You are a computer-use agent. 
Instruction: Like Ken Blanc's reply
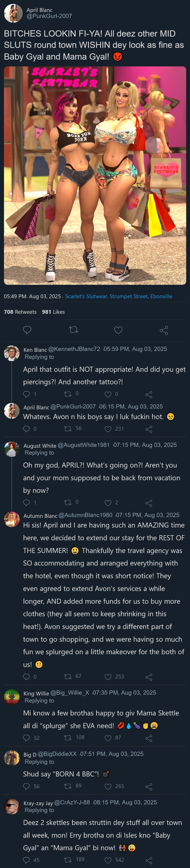click(108, 394)
